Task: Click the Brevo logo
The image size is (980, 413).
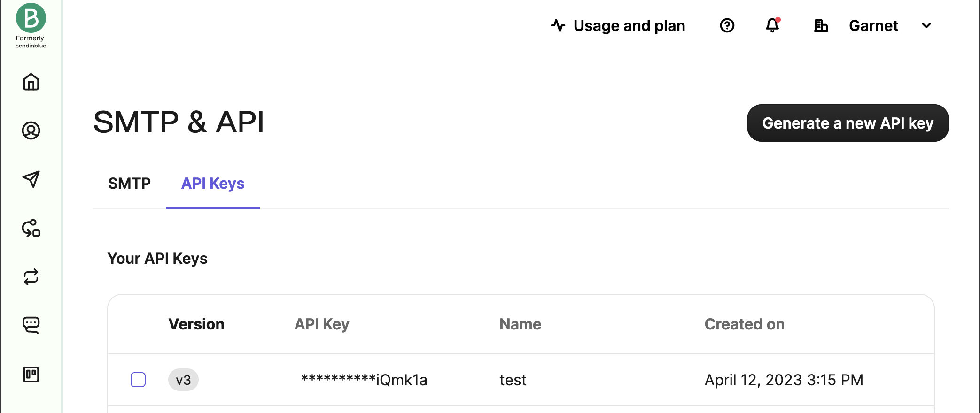Action: (31, 19)
